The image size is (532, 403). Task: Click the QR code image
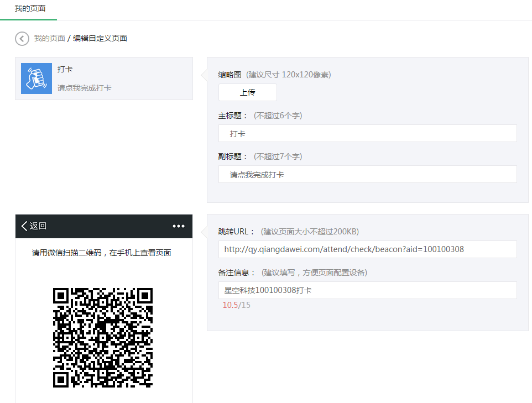pos(103,338)
